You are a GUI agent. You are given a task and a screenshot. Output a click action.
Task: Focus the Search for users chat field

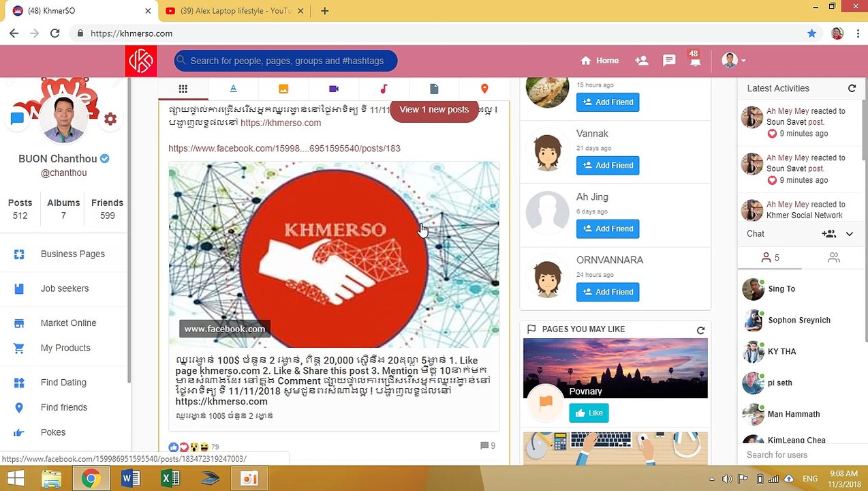(801, 455)
